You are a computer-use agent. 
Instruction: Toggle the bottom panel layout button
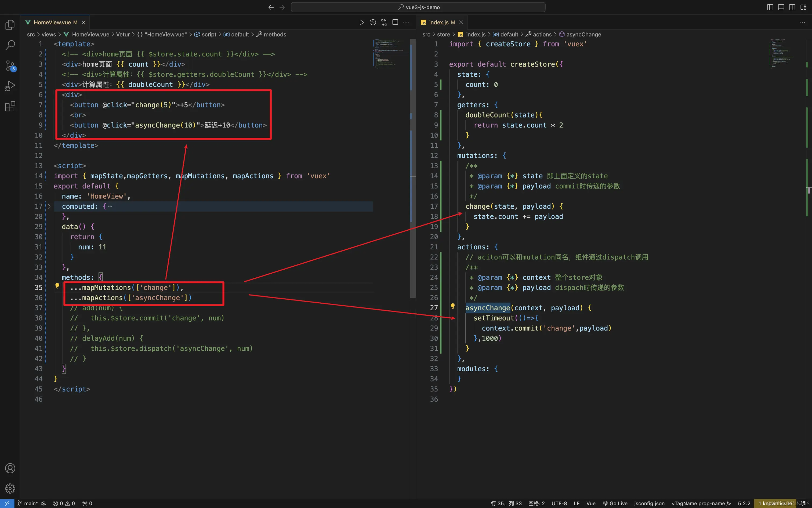point(781,8)
